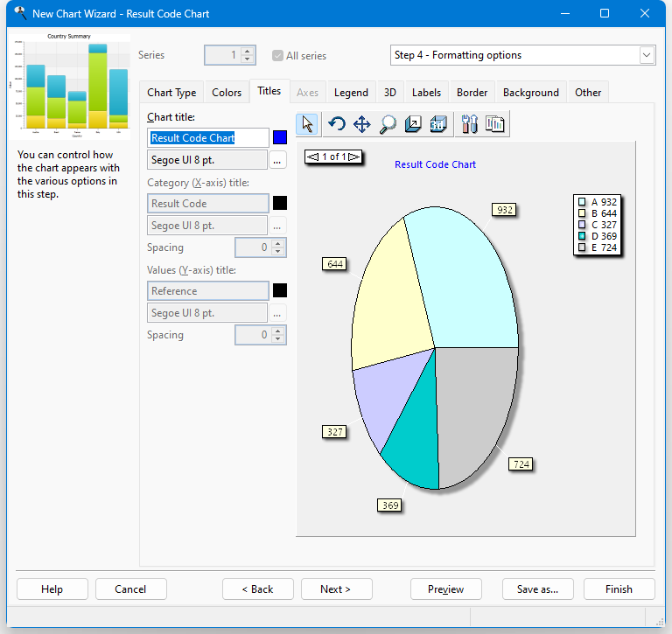Viewport: 672px width, 634px height.
Task: Increase the X-axis Spacing value
Action: 277,243
